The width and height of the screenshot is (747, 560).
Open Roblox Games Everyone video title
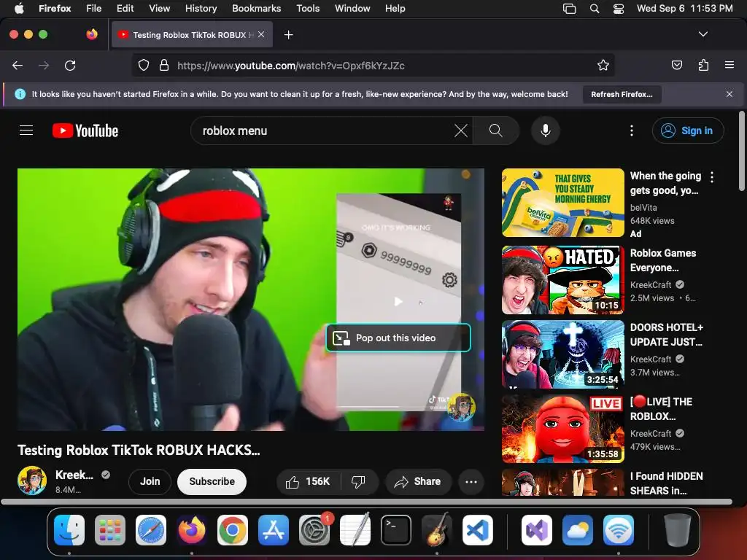tap(662, 260)
